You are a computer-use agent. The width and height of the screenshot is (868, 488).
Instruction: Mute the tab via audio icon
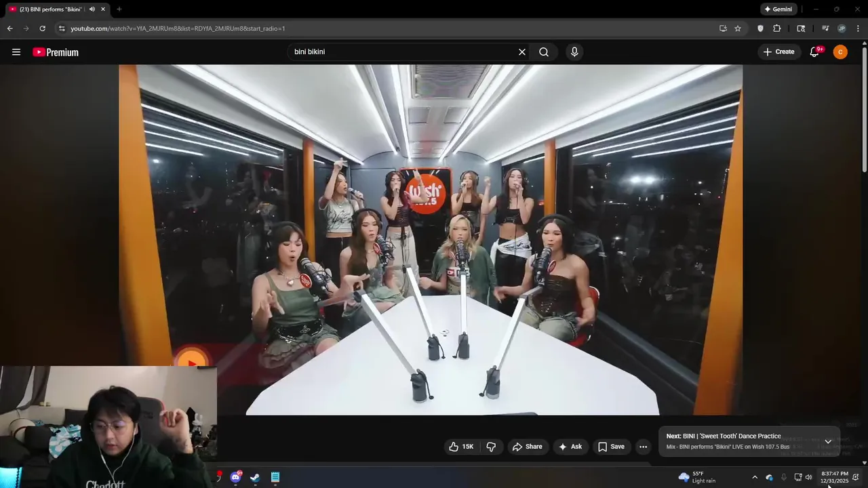pyautogui.click(x=92, y=9)
